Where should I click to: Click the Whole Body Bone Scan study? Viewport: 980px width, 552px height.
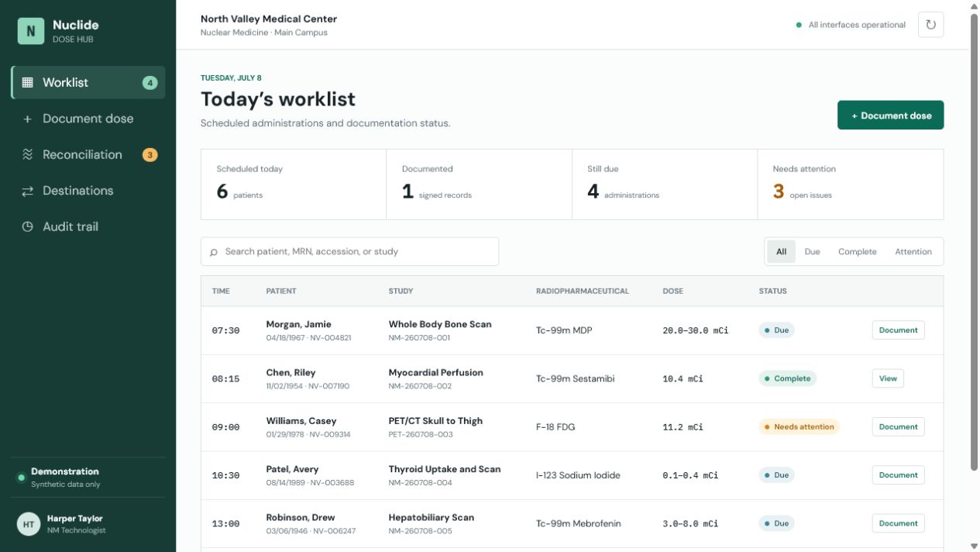click(440, 324)
